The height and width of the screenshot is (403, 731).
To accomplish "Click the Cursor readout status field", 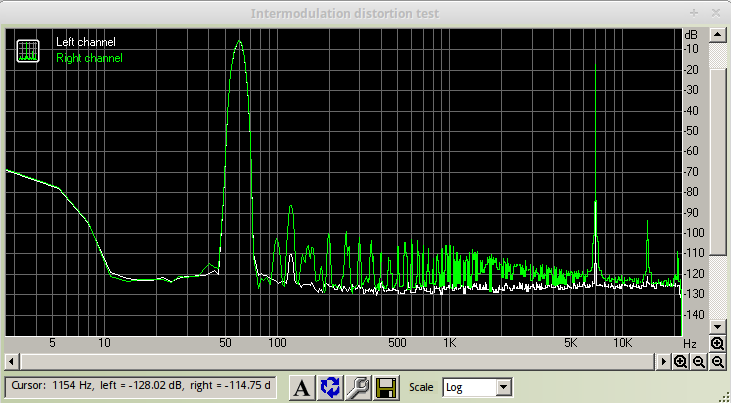I will (x=141, y=387).
